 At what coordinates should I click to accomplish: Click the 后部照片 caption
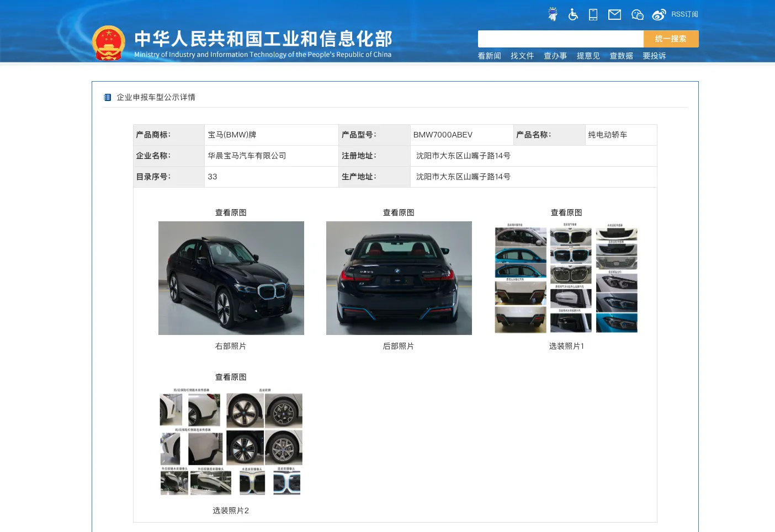pos(399,346)
